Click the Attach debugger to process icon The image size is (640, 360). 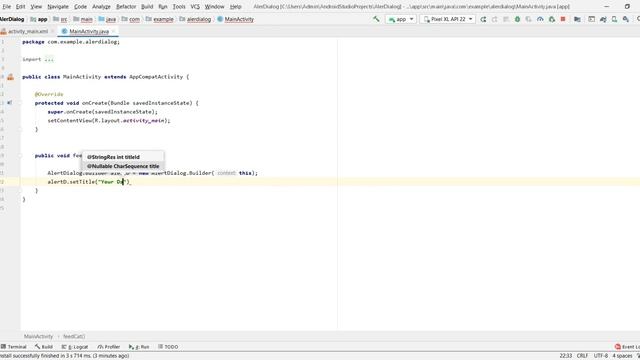[x=552, y=19]
